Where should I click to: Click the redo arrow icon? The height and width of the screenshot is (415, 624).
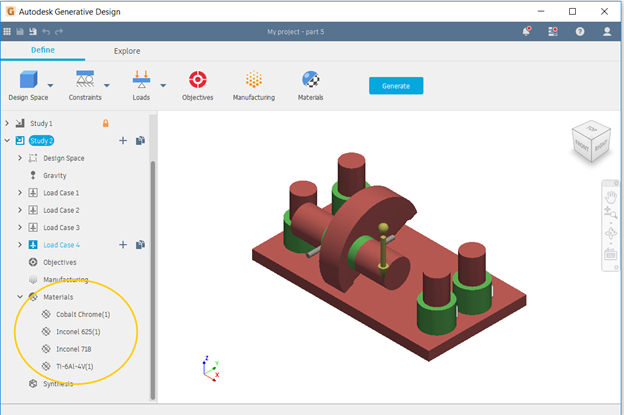point(59,31)
